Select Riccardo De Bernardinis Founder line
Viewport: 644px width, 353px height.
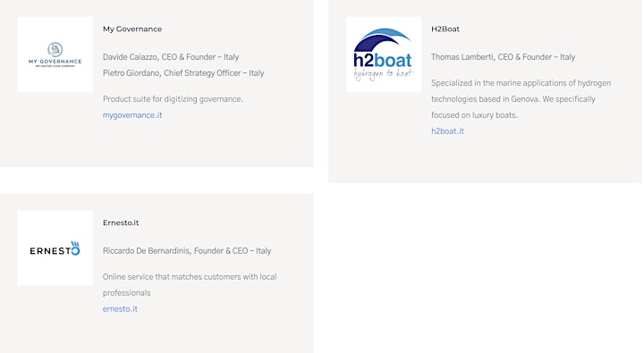click(187, 251)
